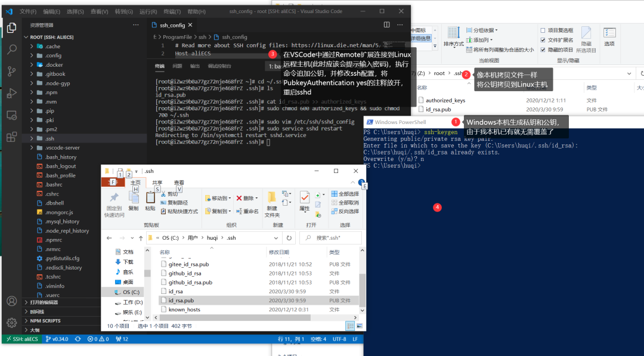Click the Copy icon in .ssh window ribbon
The width and height of the screenshot is (644, 356).
pyautogui.click(x=134, y=201)
